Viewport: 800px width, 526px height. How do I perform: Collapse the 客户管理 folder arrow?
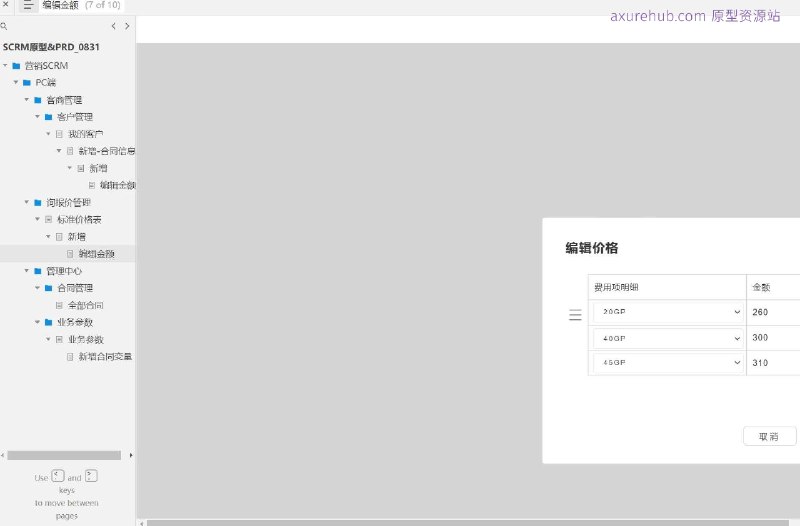tap(37, 116)
